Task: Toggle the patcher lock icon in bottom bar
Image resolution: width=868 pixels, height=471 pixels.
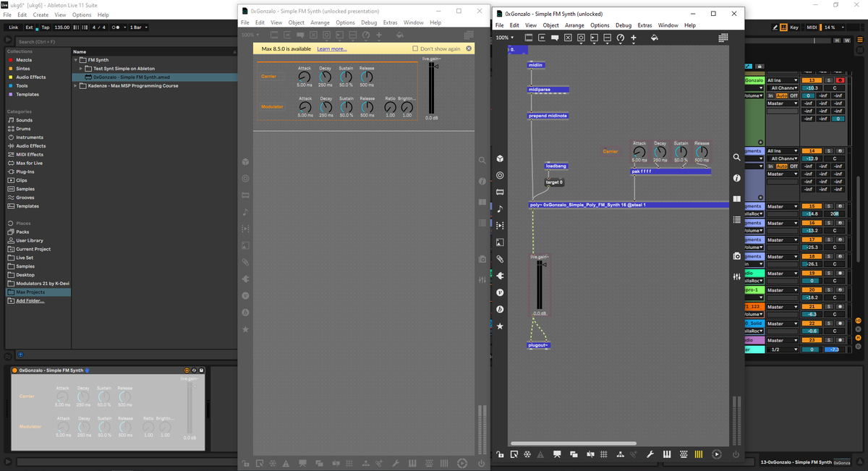Action: click(500, 454)
